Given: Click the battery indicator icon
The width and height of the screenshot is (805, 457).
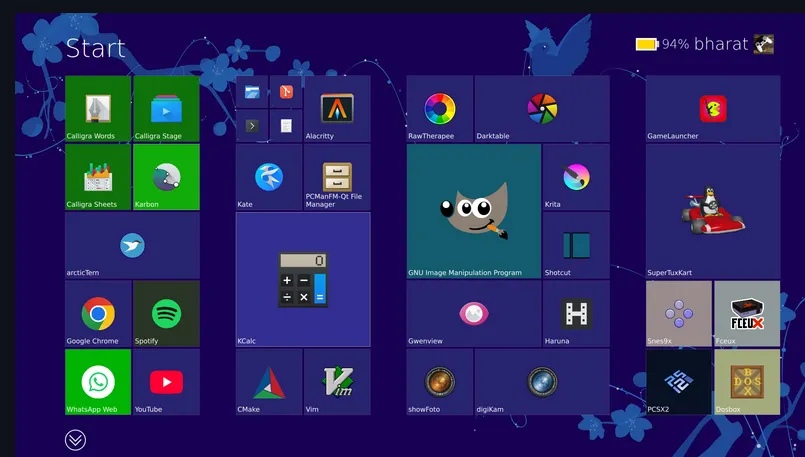Looking at the screenshot, I should [x=647, y=44].
